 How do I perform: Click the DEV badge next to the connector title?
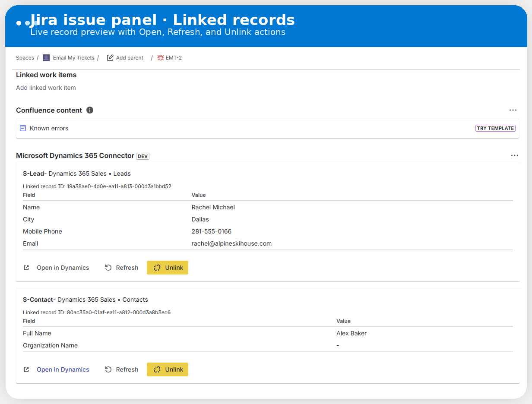tap(142, 156)
